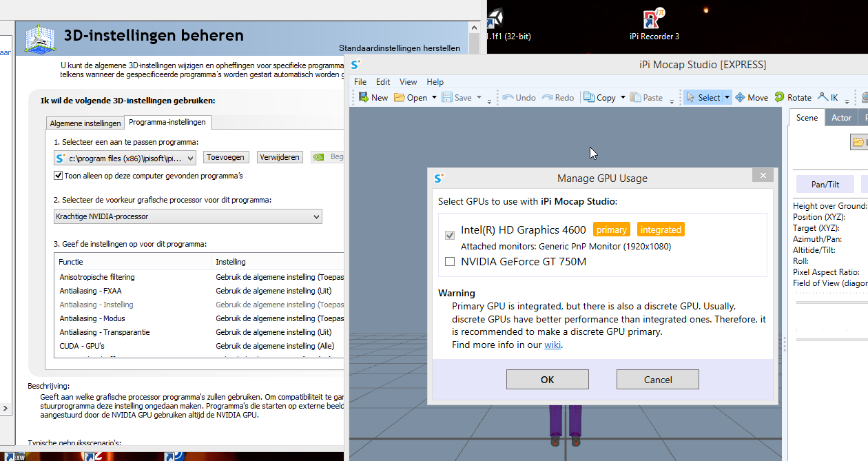Click the Toevoegen button

pos(226,157)
